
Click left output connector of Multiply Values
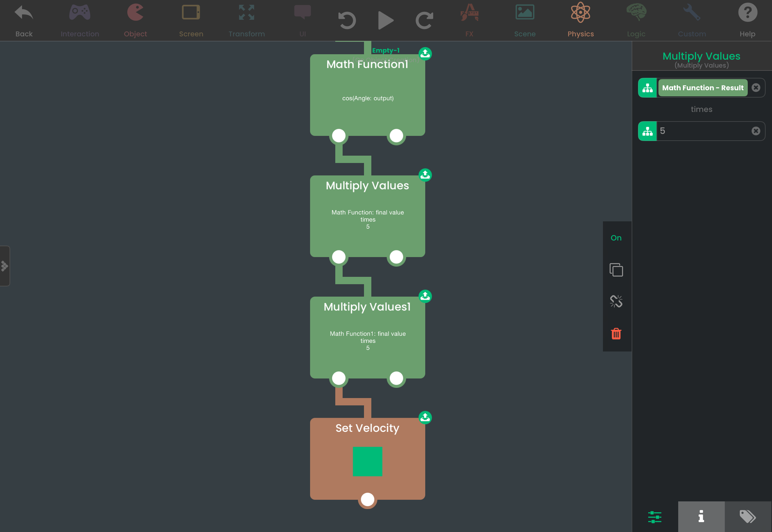point(339,257)
